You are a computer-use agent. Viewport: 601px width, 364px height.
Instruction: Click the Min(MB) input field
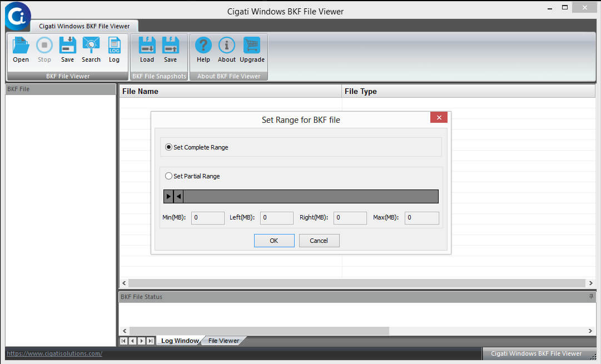[x=208, y=218]
